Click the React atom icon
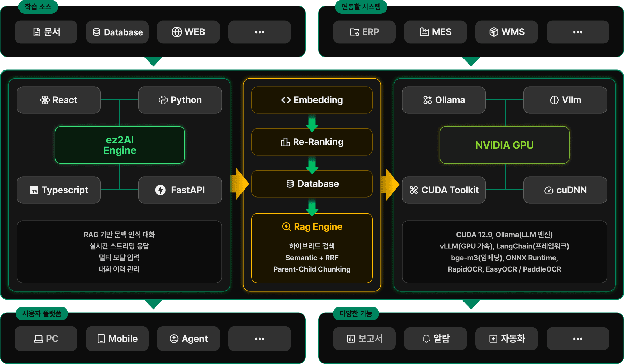624x364 pixels. point(45,100)
